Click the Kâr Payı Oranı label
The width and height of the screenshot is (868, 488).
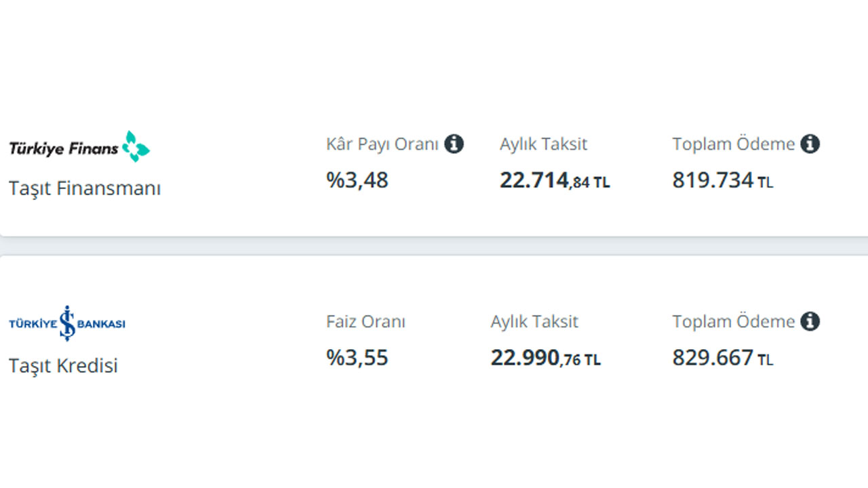(x=382, y=144)
